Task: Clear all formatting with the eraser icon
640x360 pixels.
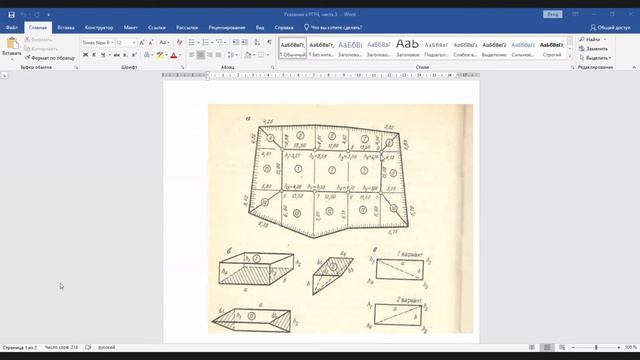Action: [x=179, y=42]
